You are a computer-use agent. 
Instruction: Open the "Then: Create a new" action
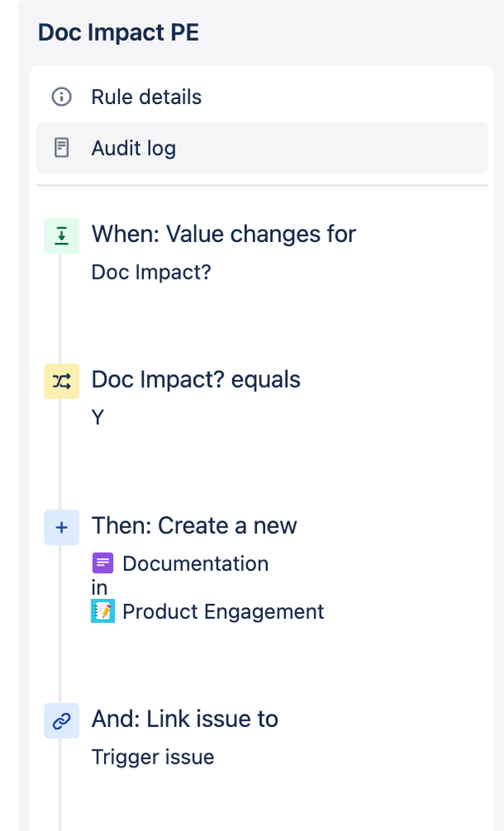pos(195,526)
